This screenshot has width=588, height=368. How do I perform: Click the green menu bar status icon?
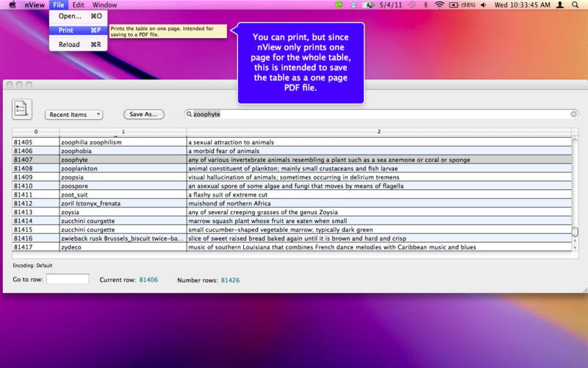coord(339,5)
